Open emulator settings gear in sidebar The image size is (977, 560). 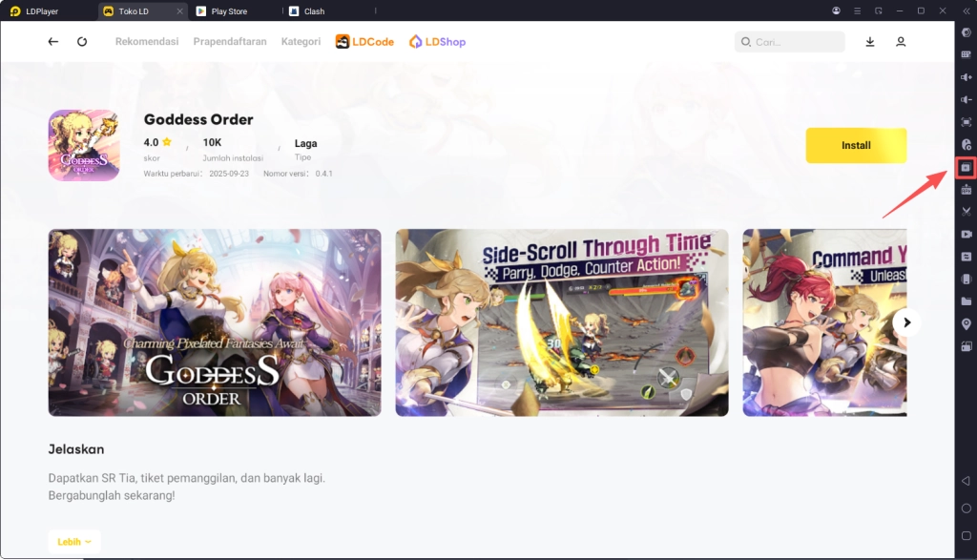click(966, 32)
